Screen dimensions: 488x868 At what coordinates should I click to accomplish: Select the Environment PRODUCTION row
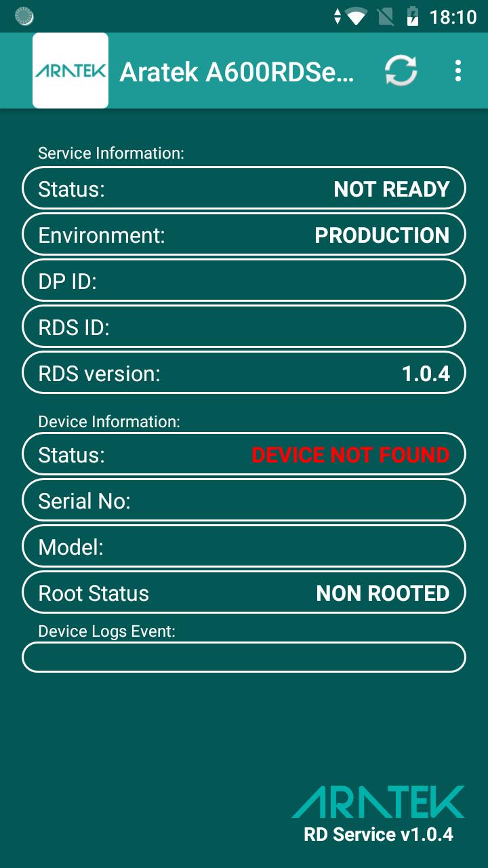click(x=244, y=234)
